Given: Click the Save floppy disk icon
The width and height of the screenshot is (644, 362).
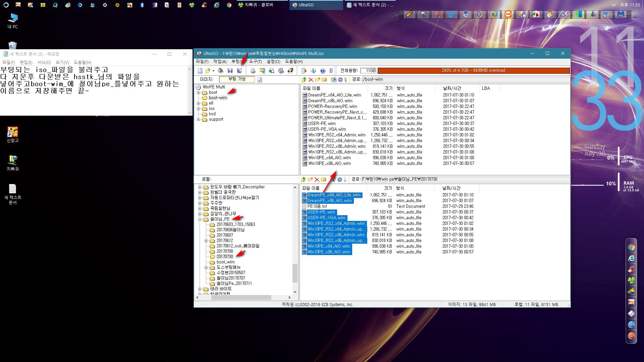Looking at the screenshot, I should tap(230, 71).
